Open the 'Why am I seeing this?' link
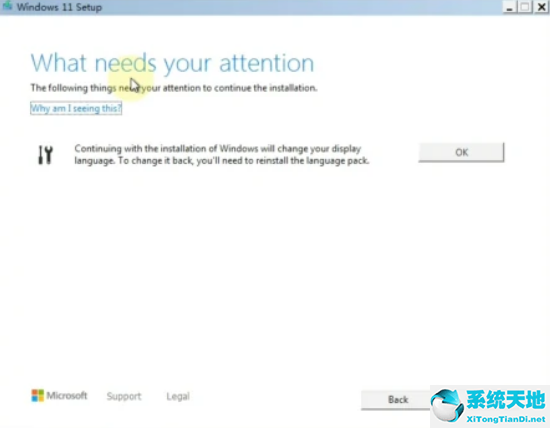The width and height of the screenshot is (550, 428). point(76,108)
